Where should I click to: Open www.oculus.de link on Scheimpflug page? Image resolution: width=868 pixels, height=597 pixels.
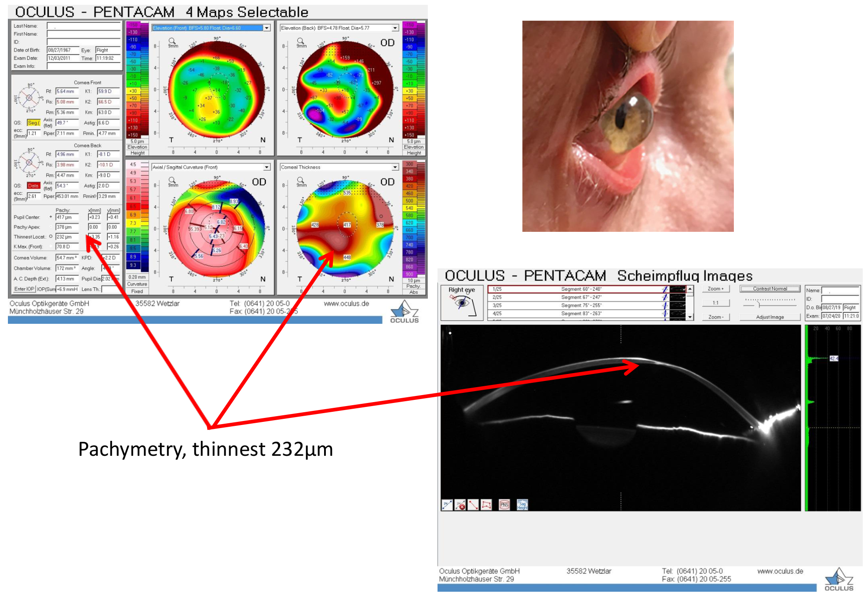point(780,571)
